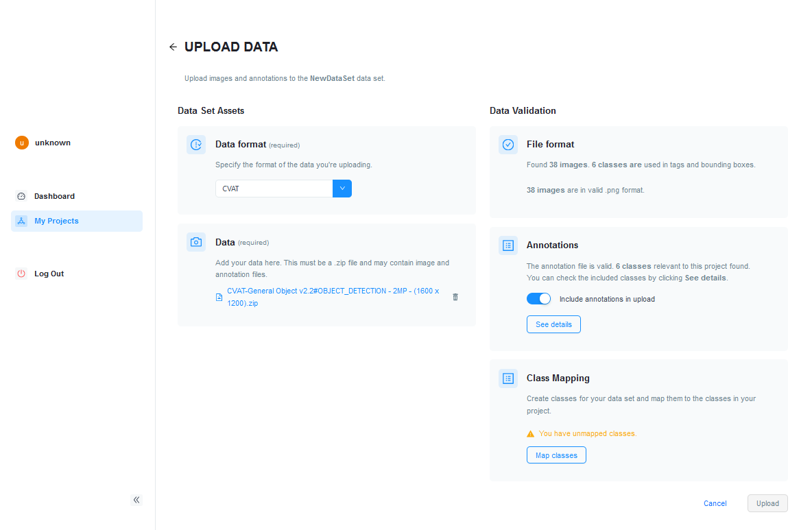The height and width of the screenshot is (530, 812).
Task: Click the Log Out power icon
Action: [x=21, y=274]
